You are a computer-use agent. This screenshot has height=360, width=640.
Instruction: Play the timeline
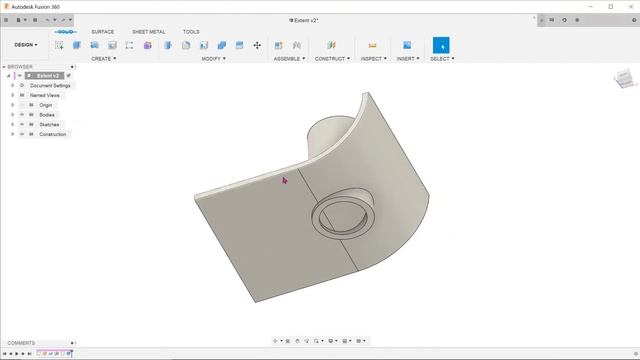pos(17,354)
